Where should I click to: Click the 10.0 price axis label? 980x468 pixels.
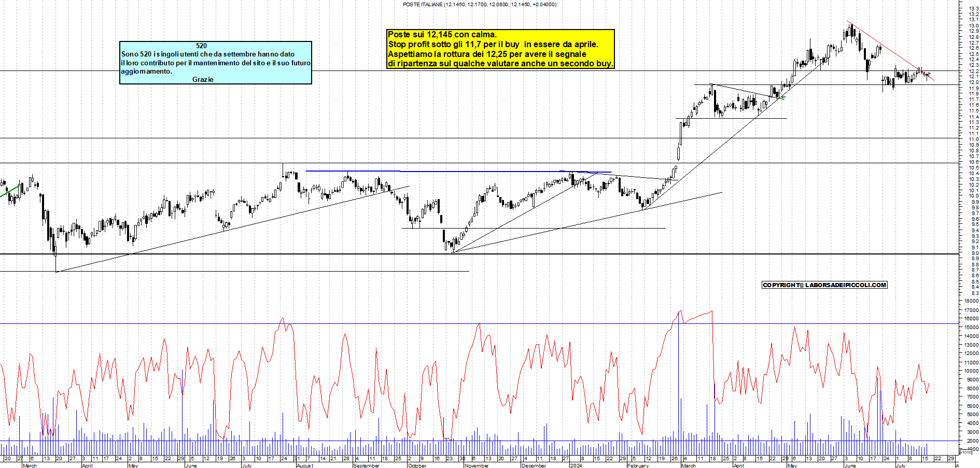tap(974, 196)
